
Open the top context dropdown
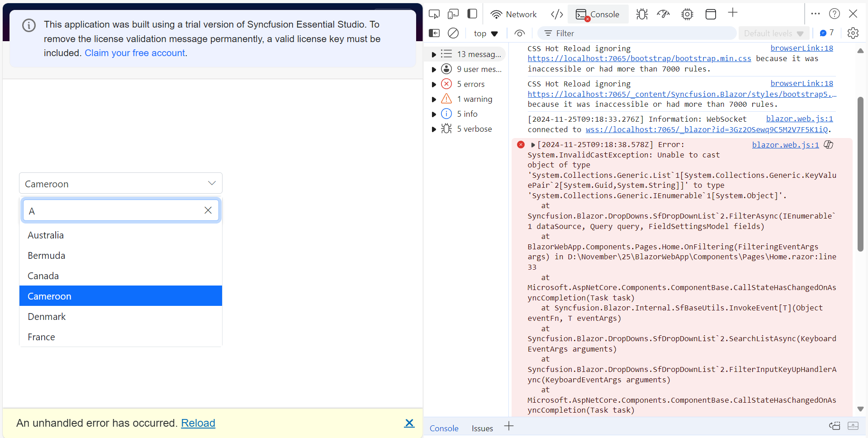(x=485, y=33)
